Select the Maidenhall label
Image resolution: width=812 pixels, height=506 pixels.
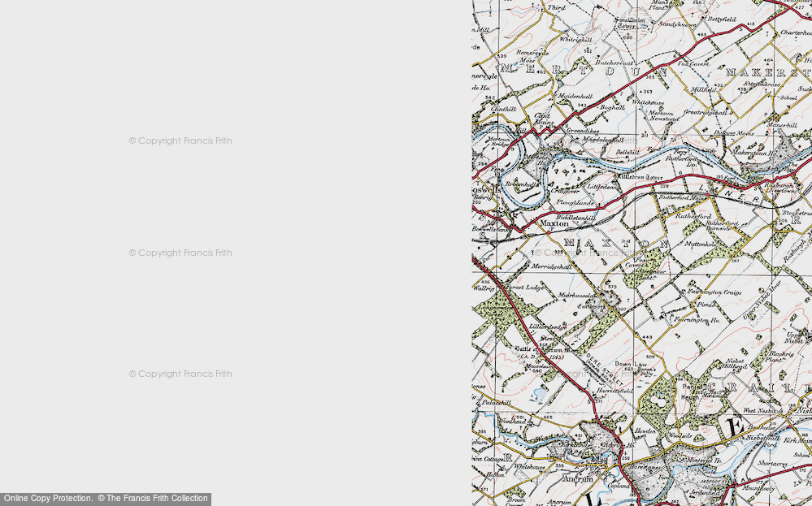575,97
